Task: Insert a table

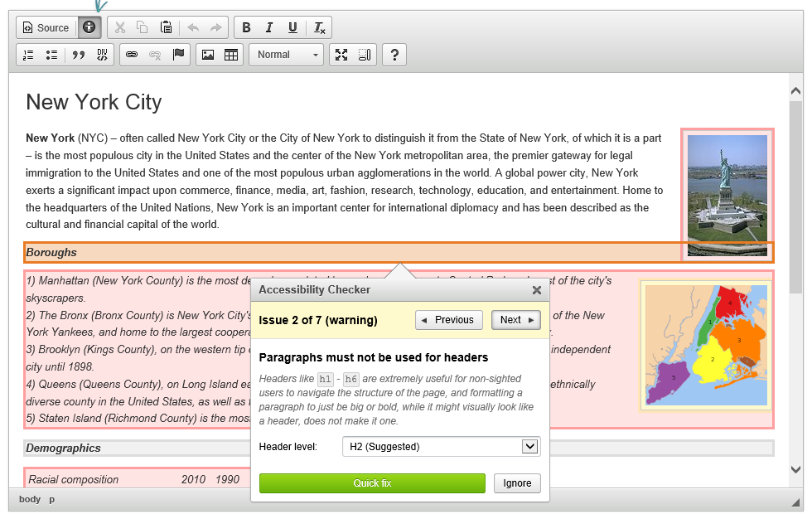Action: pos(231,55)
